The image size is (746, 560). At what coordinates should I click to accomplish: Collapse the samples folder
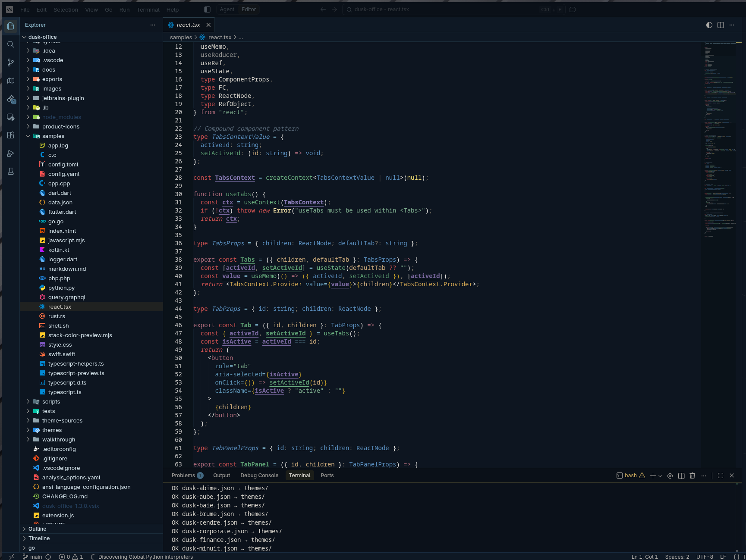(91, 136)
